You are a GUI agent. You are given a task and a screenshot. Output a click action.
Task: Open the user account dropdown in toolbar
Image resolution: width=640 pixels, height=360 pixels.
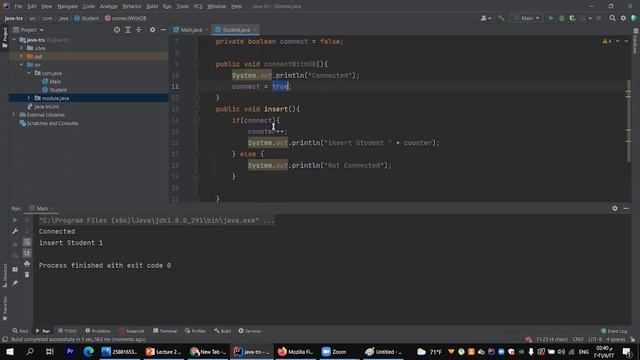pos(486,18)
